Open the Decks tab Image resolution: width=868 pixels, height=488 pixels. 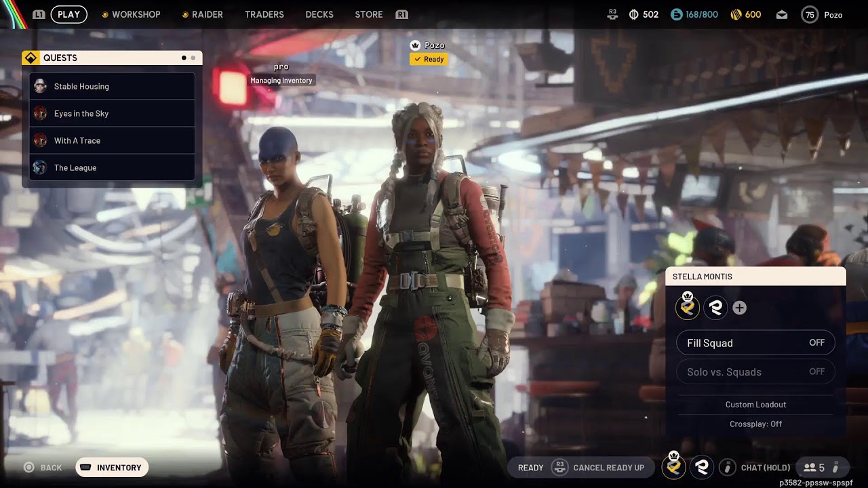[x=319, y=14]
